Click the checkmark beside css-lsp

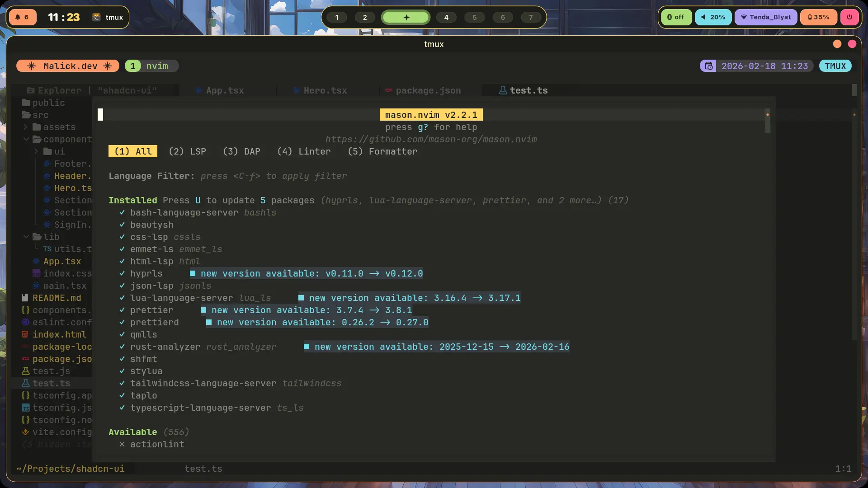(122, 237)
